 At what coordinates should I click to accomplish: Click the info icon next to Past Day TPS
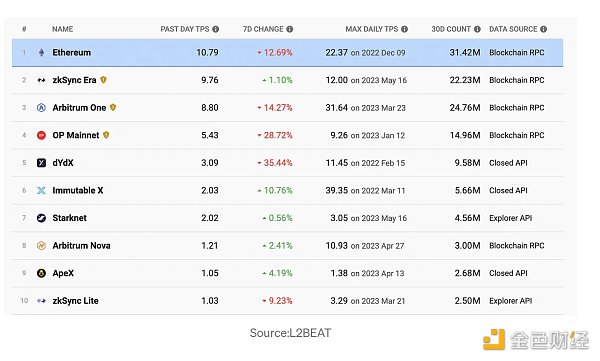point(216,29)
